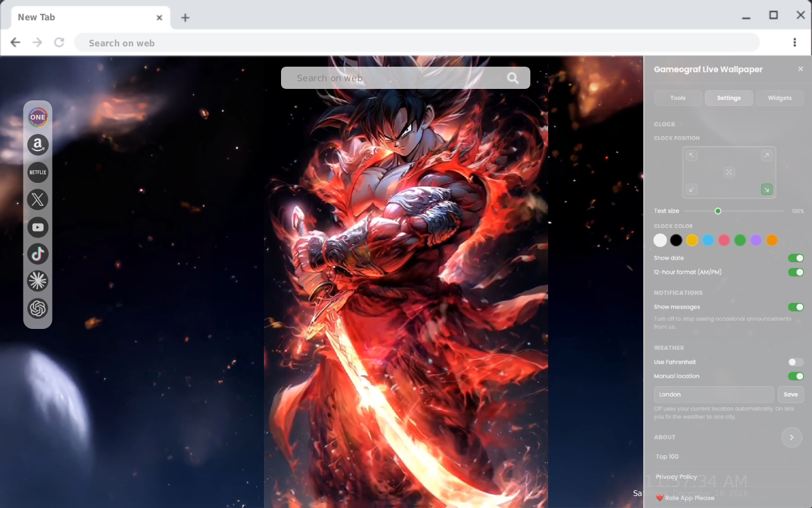Choose the black clock color swatch
Image resolution: width=812 pixels, height=508 pixels.
click(676, 240)
